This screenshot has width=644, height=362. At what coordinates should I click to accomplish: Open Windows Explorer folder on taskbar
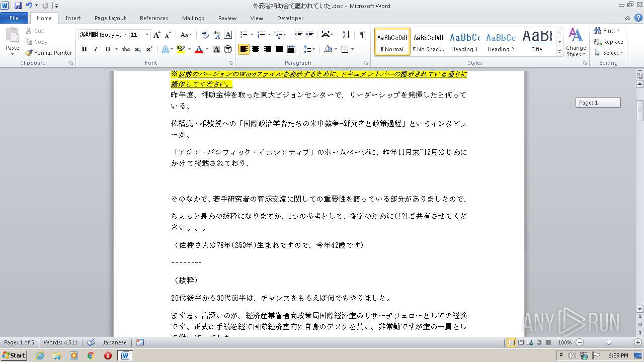[57, 355]
